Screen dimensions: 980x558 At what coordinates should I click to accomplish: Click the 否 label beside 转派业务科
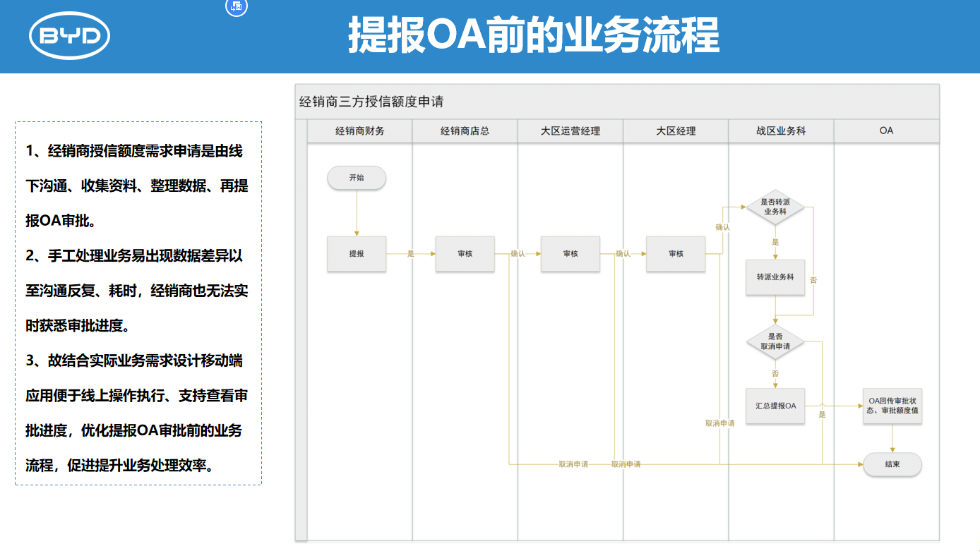[x=813, y=280]
